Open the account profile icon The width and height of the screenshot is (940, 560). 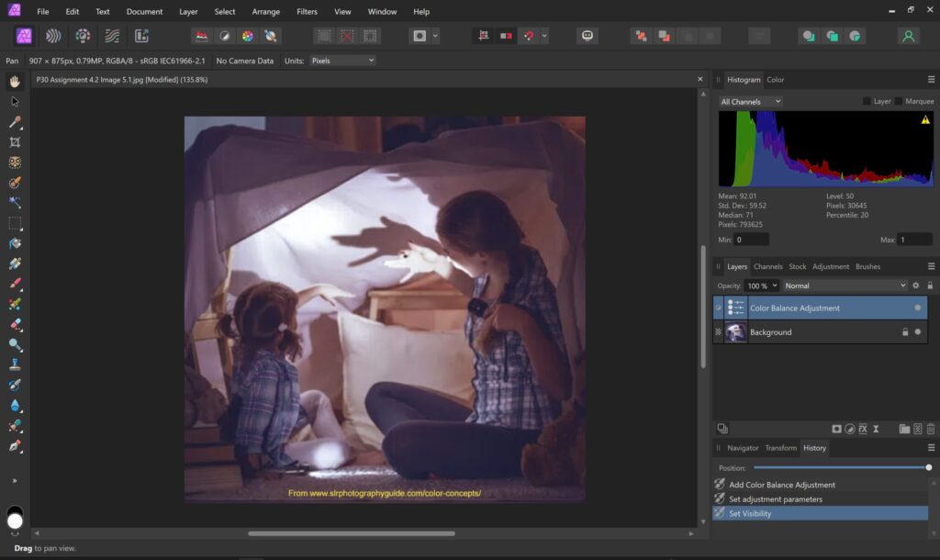pyautogui.click(x=908, y=36)
